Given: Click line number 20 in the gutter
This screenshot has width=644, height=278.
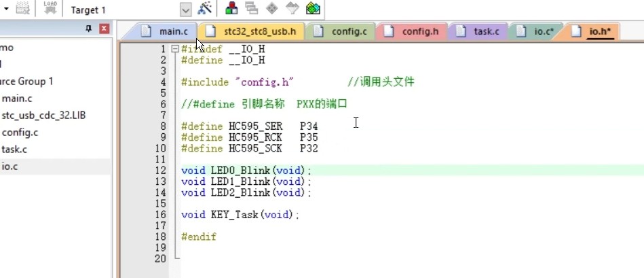Looking at the screenshot, I should point(161,259).
